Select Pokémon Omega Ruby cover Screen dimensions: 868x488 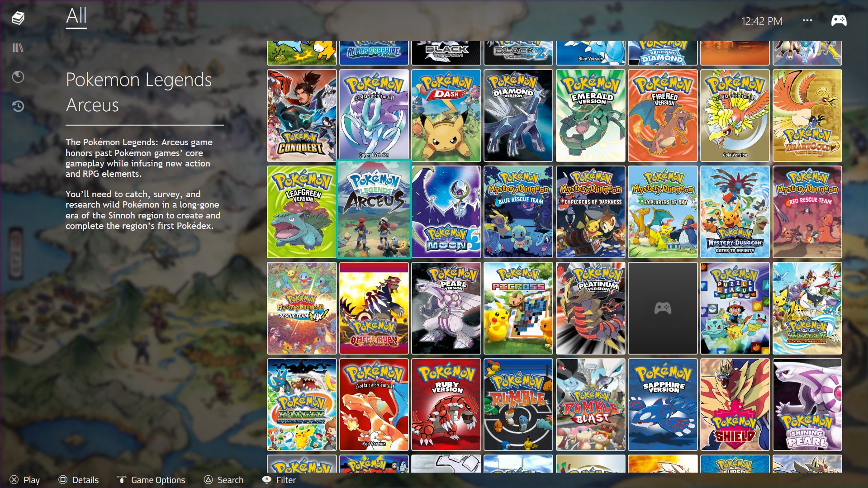coord(374,308)
